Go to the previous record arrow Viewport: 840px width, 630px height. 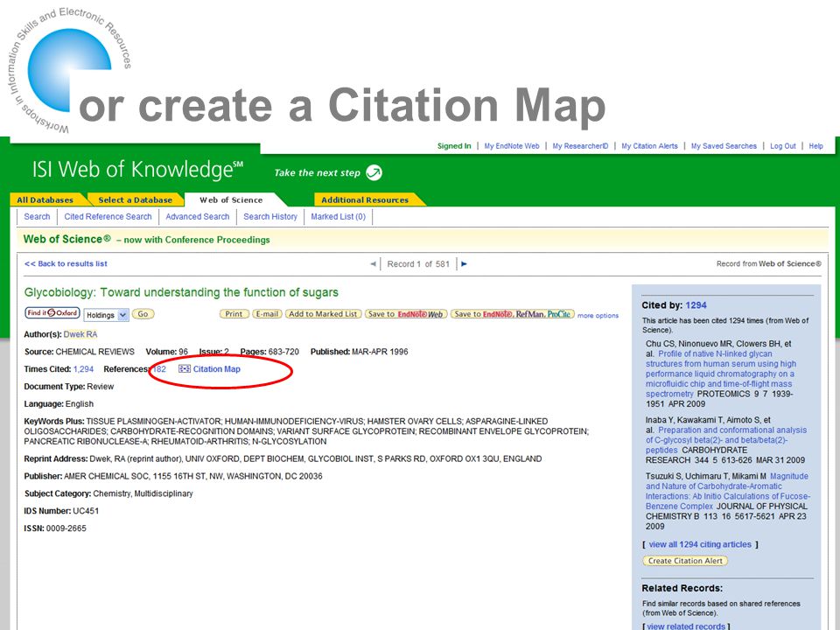[373, 263]
